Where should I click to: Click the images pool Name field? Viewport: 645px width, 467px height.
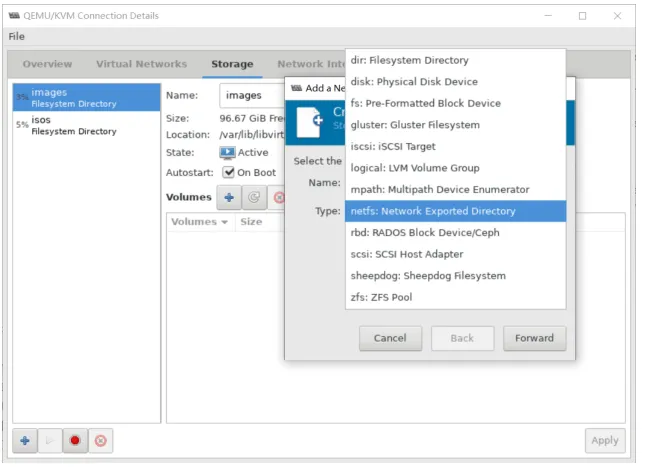tap(252, 95)
